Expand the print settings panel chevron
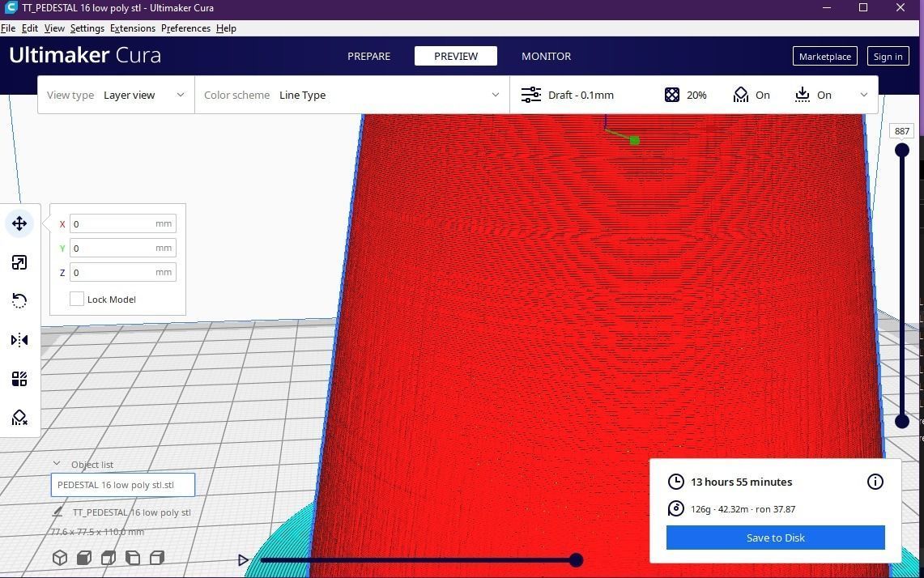This screenshot has width=924, height=578. pos(864,95)
